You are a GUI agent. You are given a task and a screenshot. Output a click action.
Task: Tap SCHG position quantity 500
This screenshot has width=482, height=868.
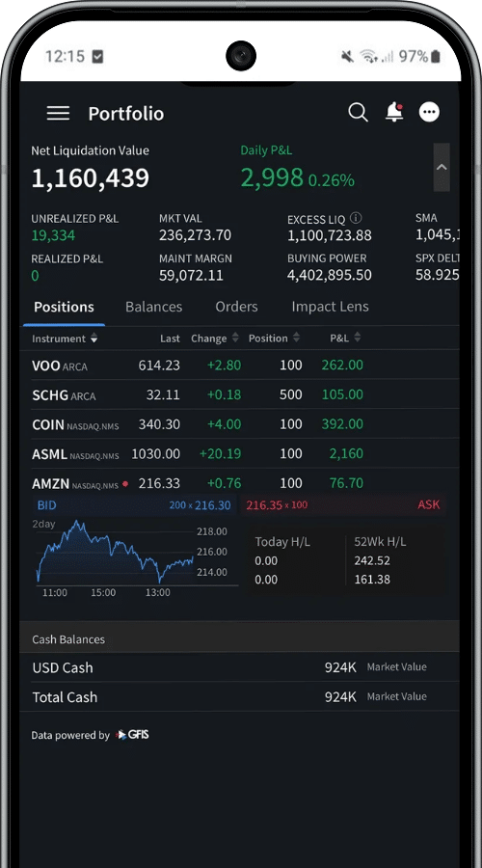pos(291,394)
